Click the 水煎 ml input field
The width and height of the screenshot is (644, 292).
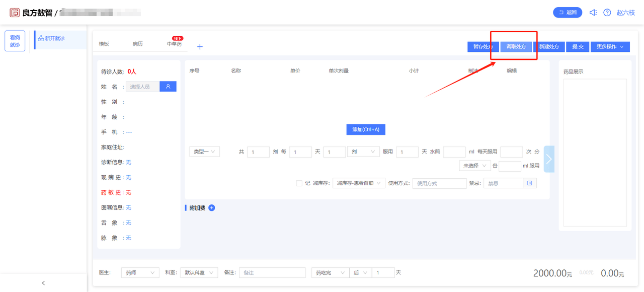[454, 152]
